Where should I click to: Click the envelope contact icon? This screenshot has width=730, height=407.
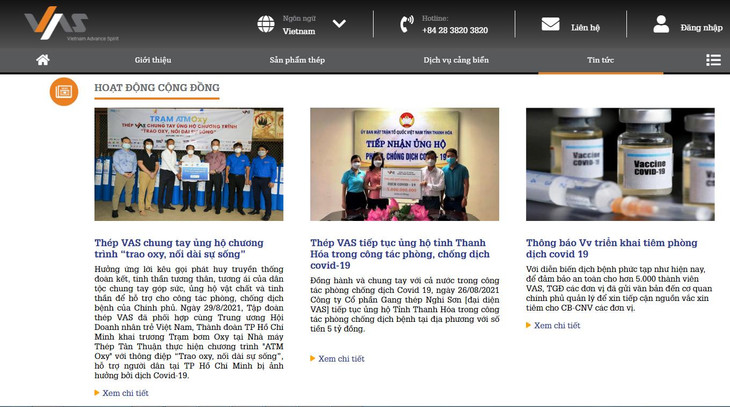[x=550, y=24]
